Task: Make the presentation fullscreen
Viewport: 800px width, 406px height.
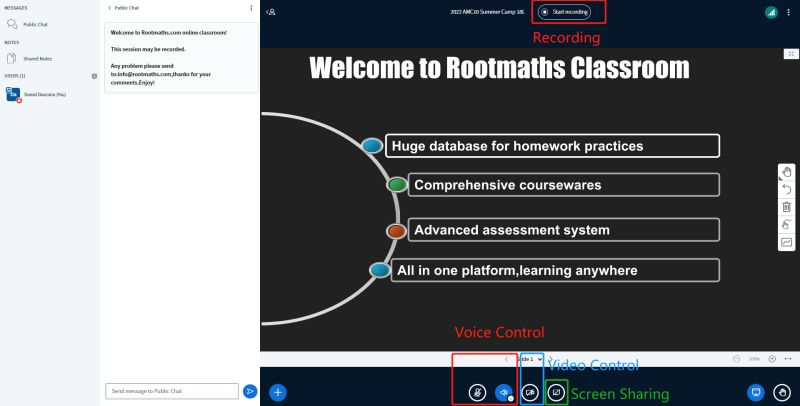Action: [791, 54]
